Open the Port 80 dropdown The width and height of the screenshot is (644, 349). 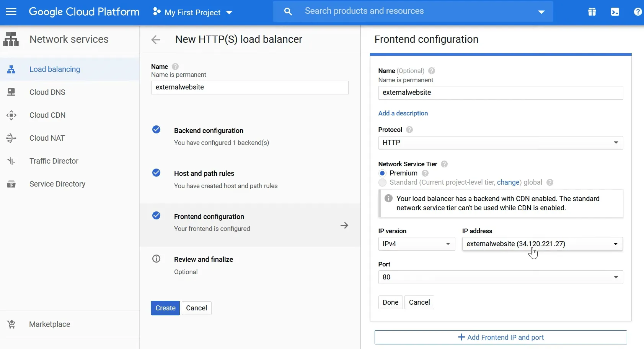(500, 277)
